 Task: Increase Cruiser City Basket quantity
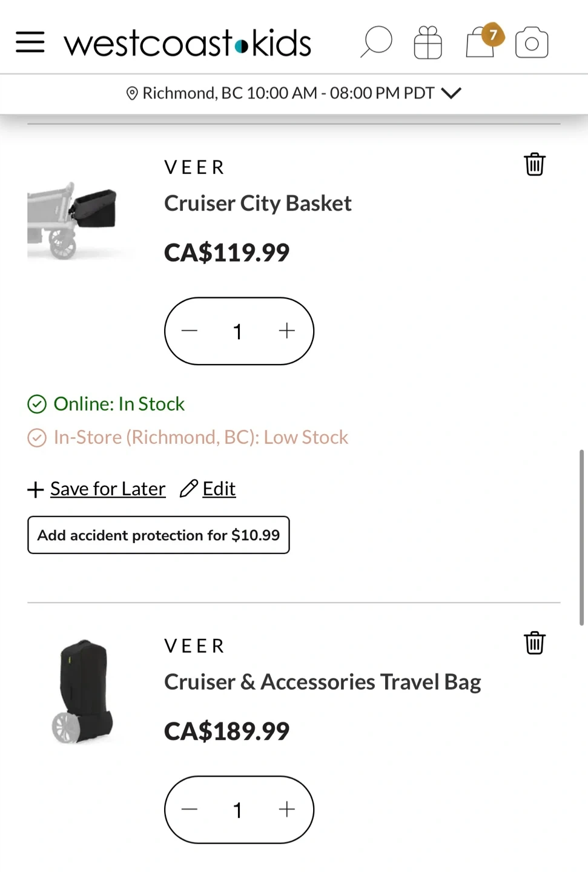click(286, 331)
